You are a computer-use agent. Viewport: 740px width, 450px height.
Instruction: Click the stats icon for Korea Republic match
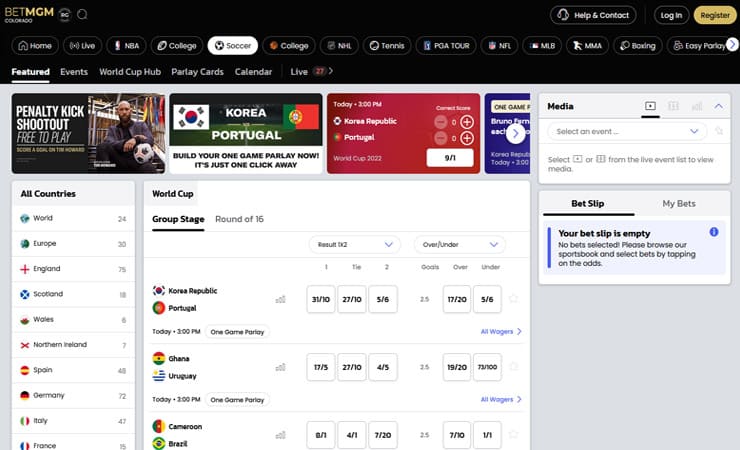[x=280, y=299]
